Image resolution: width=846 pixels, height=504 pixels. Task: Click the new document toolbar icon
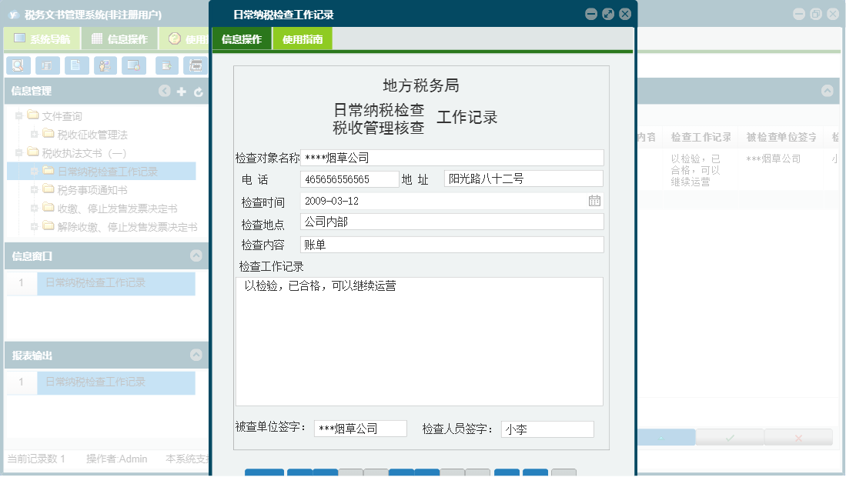click(x=166, y=65)
